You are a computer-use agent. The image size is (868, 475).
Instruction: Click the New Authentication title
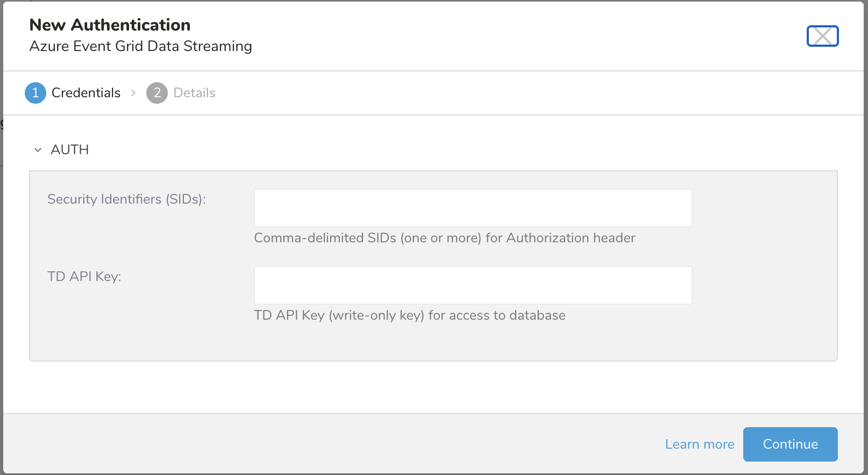(110, 25)
